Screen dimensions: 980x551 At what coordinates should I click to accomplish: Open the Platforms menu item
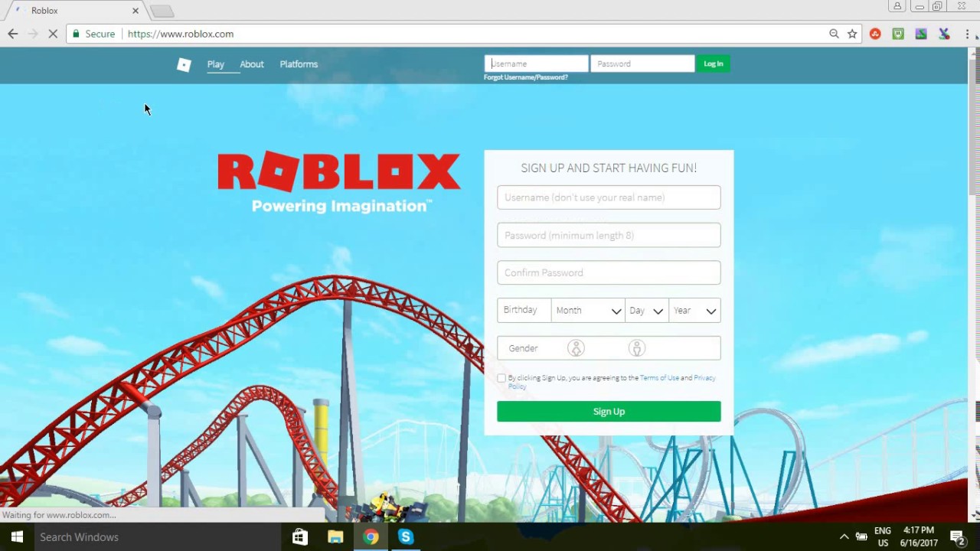point(299,64)
